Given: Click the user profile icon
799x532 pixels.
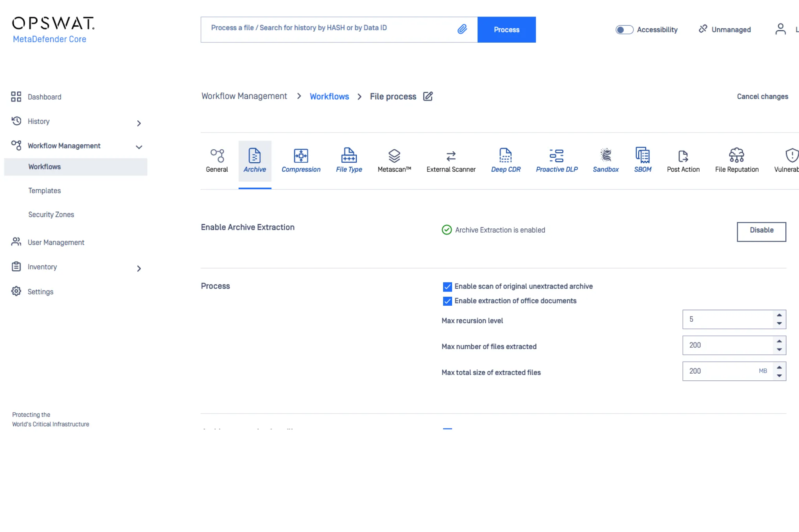Looking at the screenshot, I should 780,29.
